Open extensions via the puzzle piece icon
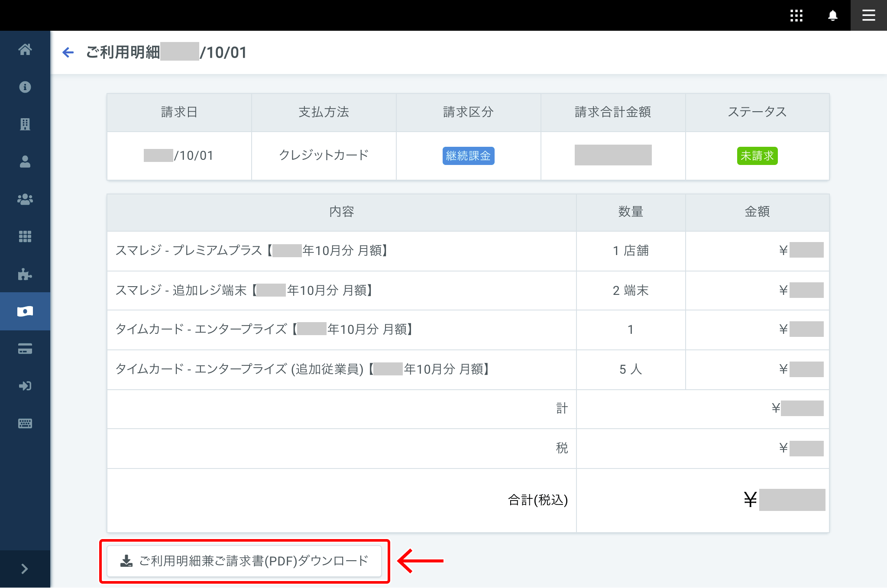This screenshot has width=887, height=588. point(25,274)
